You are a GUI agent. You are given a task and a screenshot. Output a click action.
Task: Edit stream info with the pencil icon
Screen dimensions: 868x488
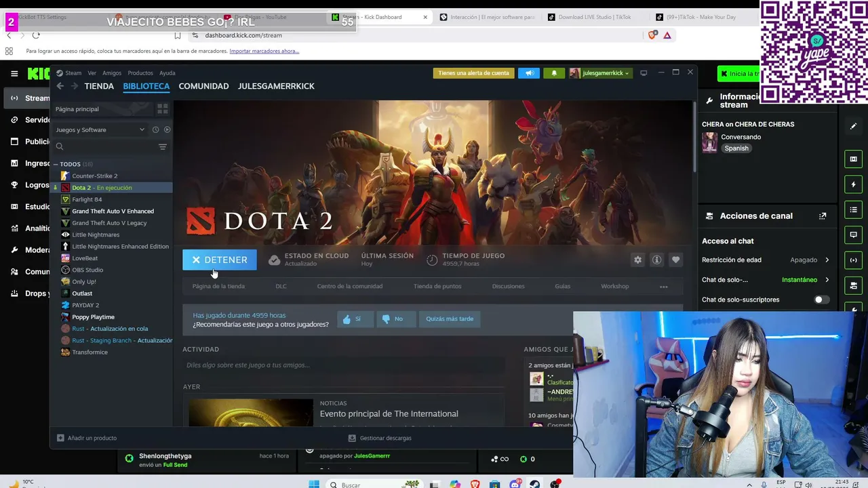853,127
